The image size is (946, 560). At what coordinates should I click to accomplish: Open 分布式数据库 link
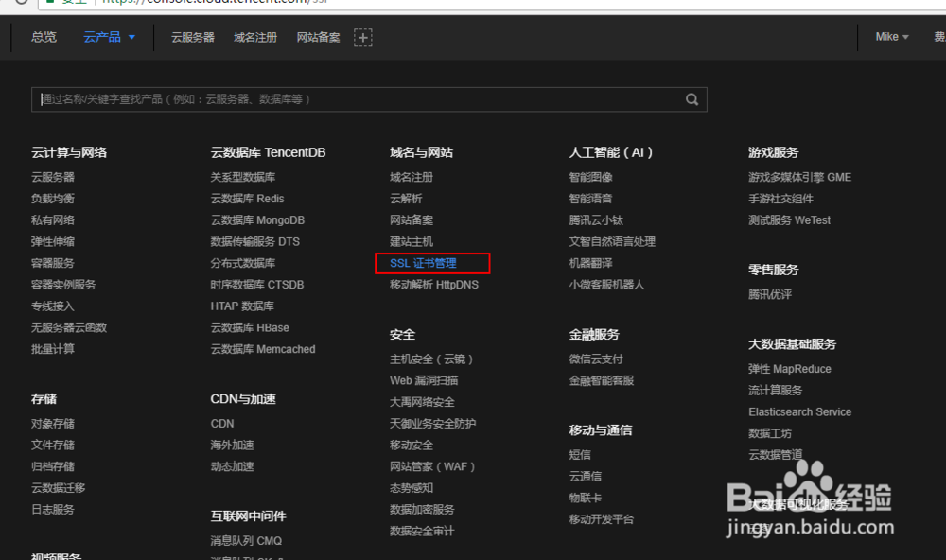pos(242,263)
